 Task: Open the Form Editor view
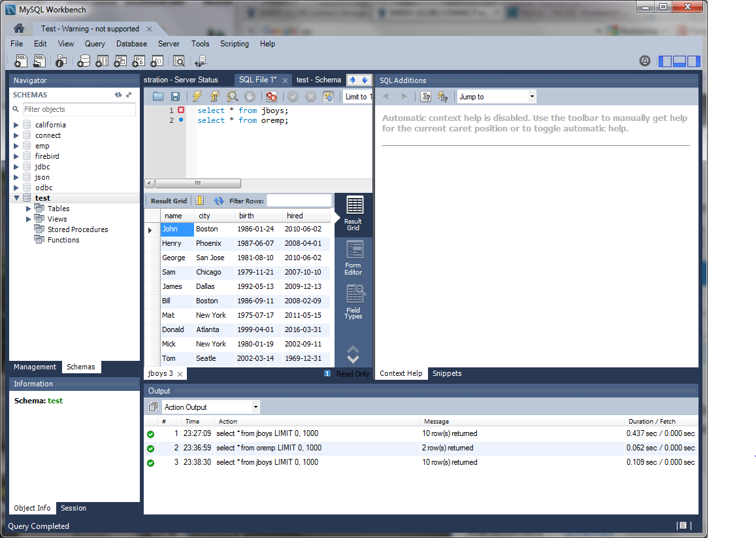[x=353, y=258]
